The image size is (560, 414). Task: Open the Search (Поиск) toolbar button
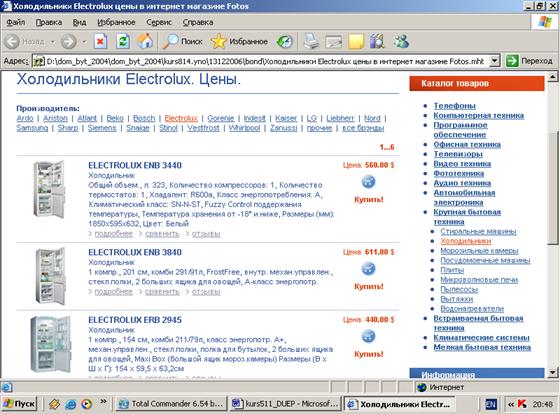[182, 41]
